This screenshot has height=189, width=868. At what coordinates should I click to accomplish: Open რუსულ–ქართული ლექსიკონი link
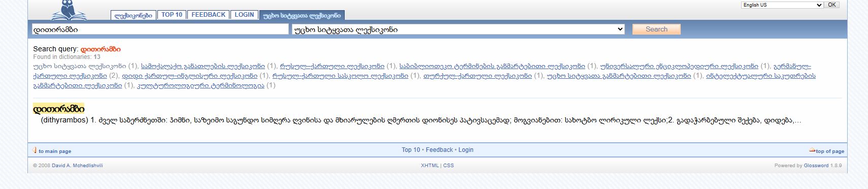(332, 66)
